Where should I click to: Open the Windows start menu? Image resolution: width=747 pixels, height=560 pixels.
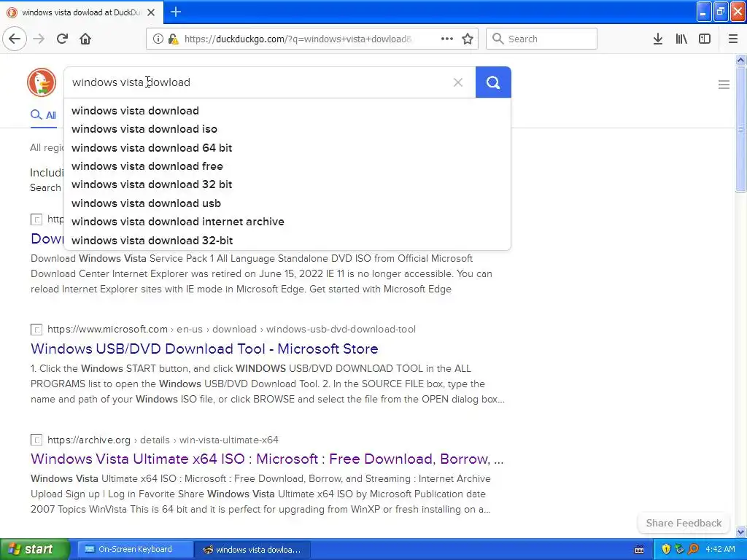(34, 549)
